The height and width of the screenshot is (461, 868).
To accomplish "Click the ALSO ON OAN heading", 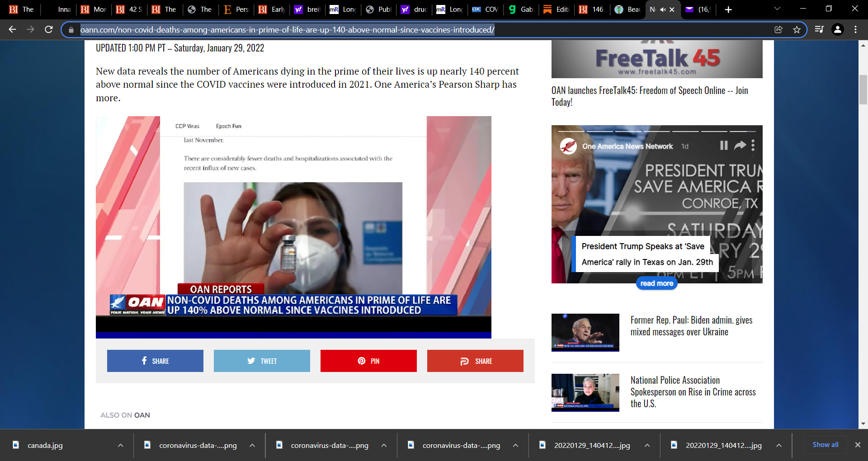I will (125, 415).
